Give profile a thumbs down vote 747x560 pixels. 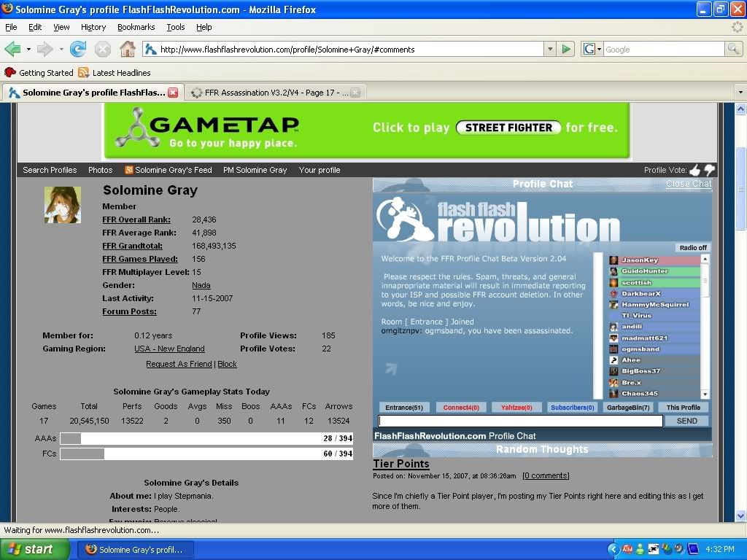pyautogui.click(x=709, y=170)
